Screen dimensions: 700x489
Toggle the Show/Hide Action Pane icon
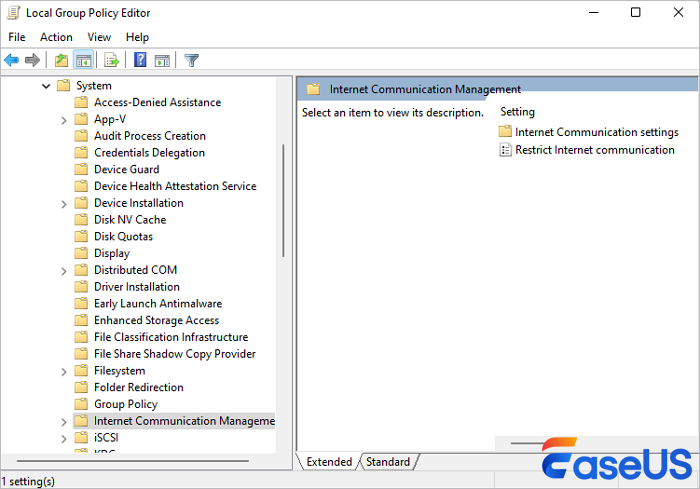pyautogui.click(x=162, y=60)
